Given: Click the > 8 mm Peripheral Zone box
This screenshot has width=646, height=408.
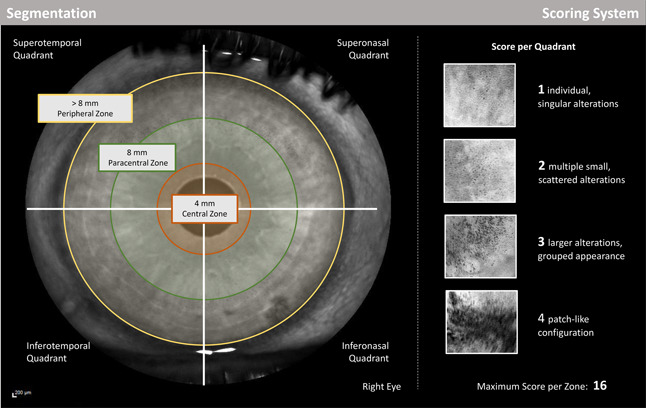Looking at the screenshot, I should [85, 108].
